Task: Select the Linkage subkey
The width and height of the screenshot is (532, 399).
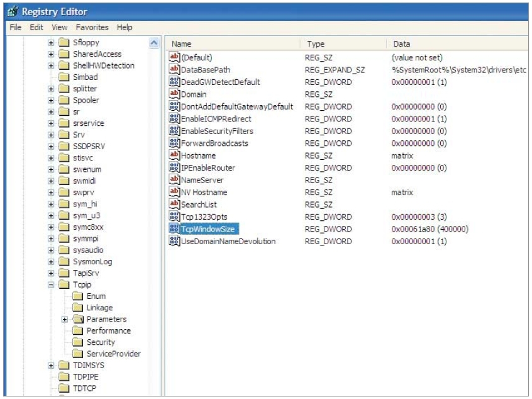Action: click(x=99, y=307)
